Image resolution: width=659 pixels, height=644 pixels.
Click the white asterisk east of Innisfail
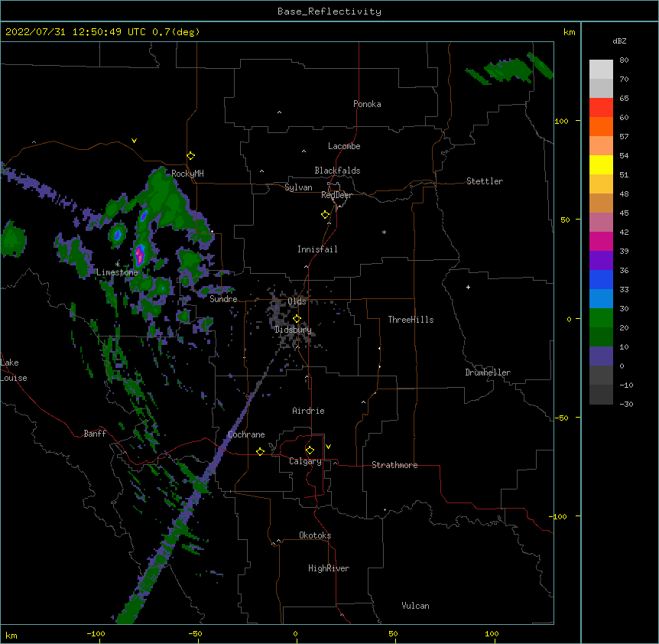(x=384, y=233)
